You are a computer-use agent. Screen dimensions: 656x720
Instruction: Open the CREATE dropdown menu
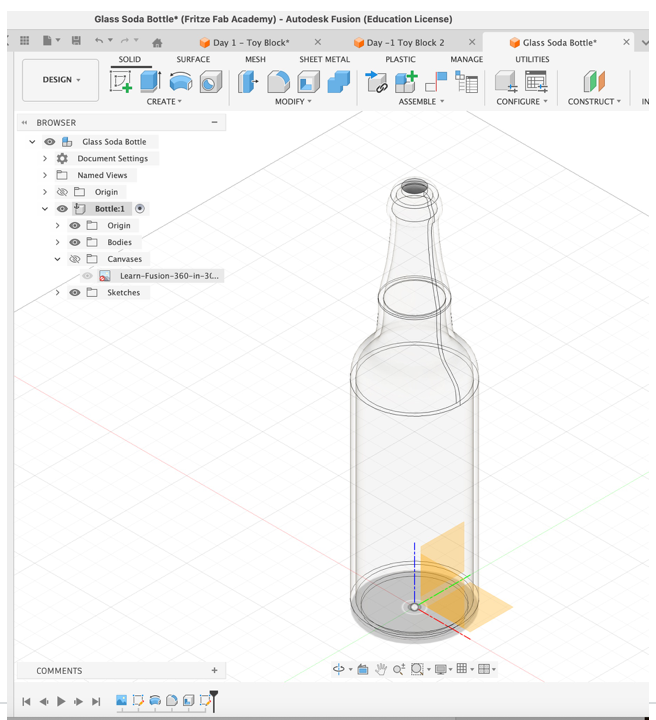pyautogui.click(x=164, y=101)
